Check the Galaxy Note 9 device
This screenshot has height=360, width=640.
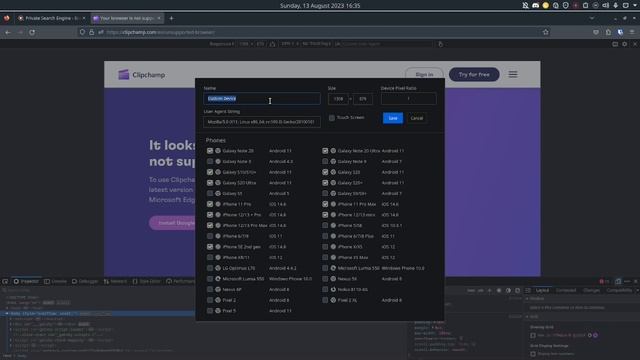325,162
